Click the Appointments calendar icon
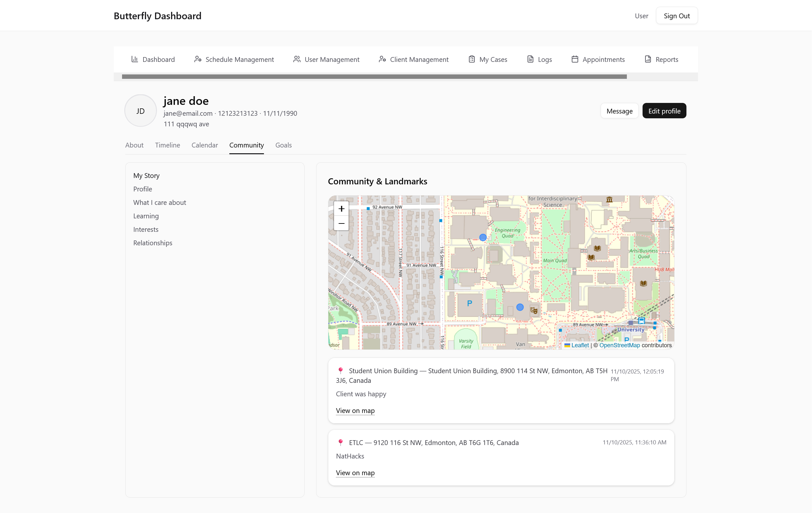 [575, 59]
